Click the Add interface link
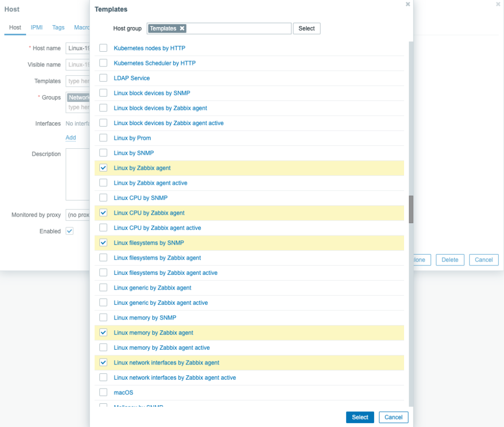The height and width of the screenshot is (427, 504). coord(71,137)
